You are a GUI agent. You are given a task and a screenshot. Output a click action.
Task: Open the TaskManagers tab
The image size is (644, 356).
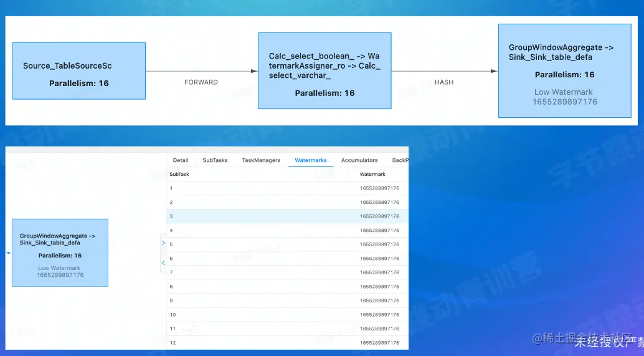pyautogui.click(x=261, y=160)
